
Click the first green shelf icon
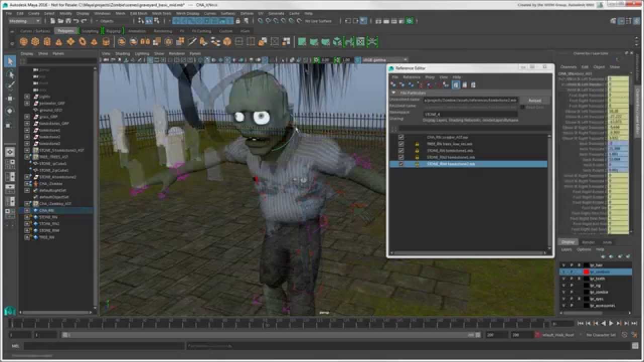coord(302,42)
